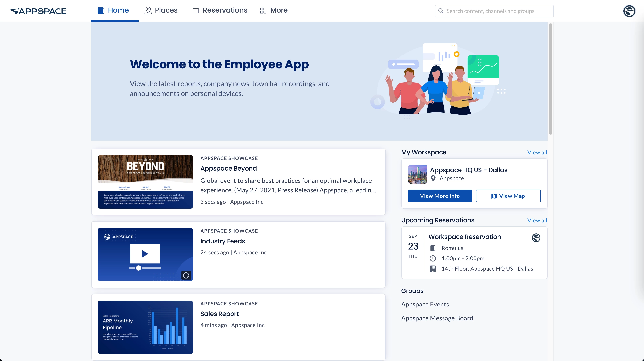
Task: Open the Sales Report title
Action: [219, 314]
